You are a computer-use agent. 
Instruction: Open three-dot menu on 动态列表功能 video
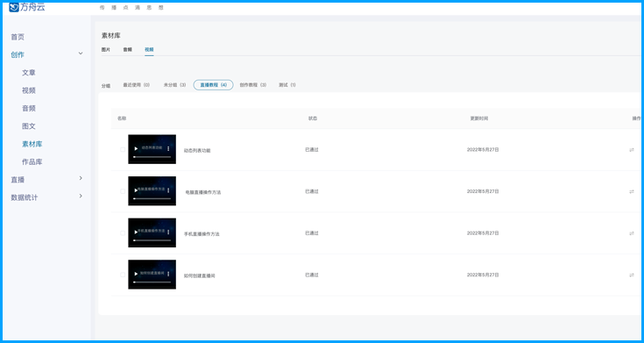coord(168,149)
